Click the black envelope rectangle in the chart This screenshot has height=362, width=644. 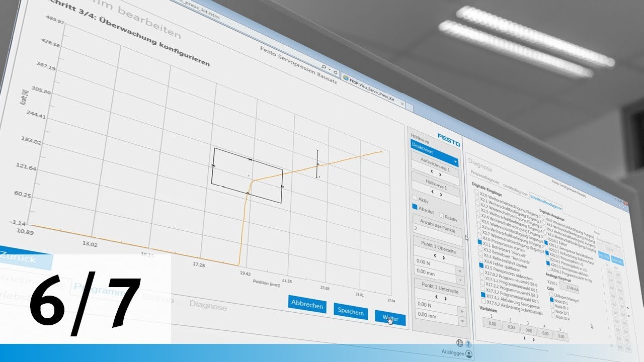click(x=247, y=175)
